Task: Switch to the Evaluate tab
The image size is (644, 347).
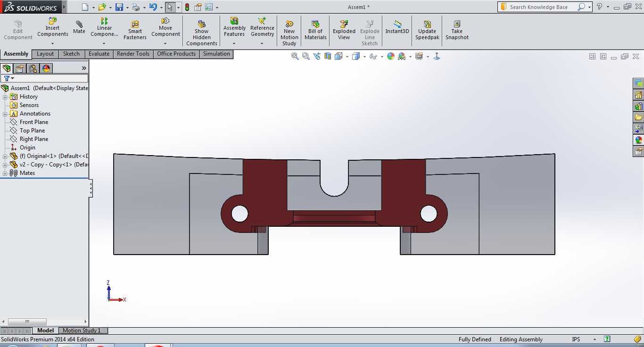Action: 99,54
